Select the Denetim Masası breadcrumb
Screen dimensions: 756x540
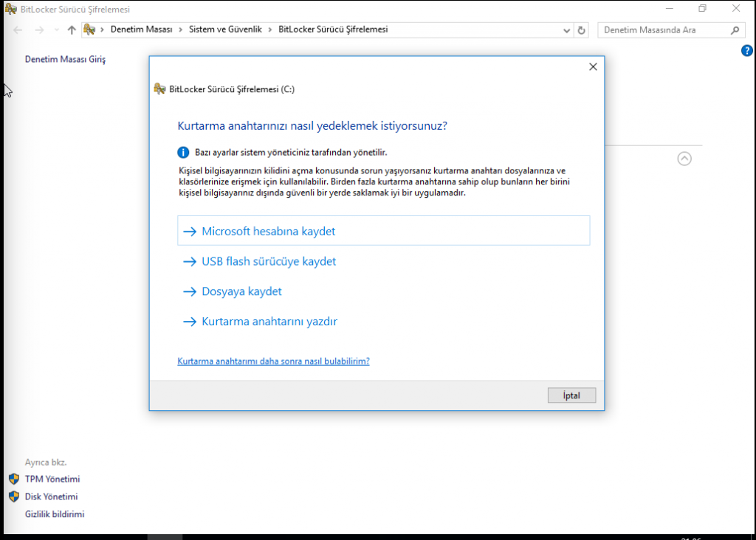click(x=141, y=30)
